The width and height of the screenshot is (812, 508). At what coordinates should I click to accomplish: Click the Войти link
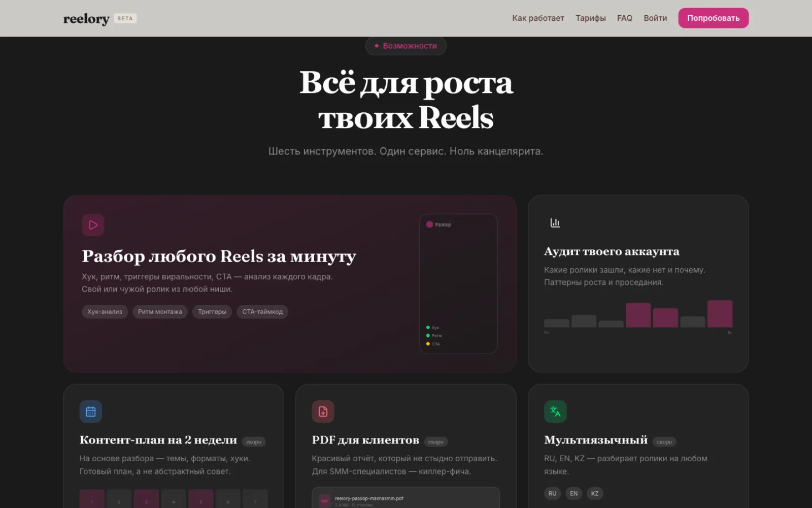(655, 18)
